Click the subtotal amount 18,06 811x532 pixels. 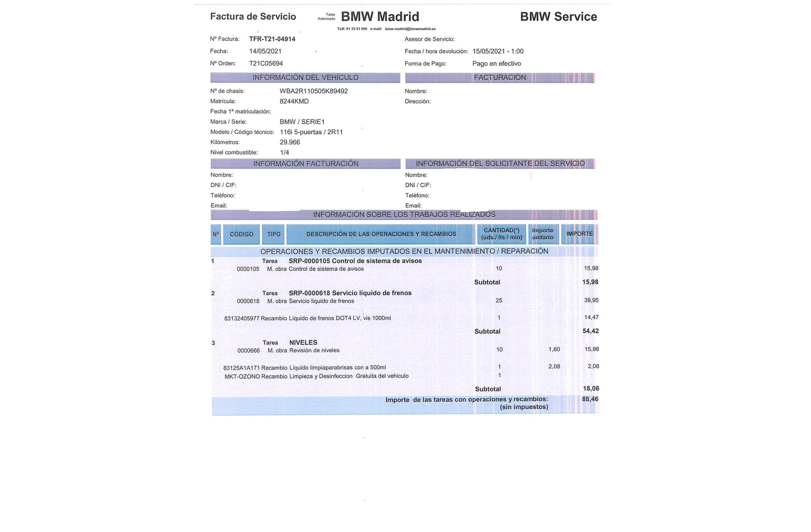pyautogui.click(x=591, y=388)
